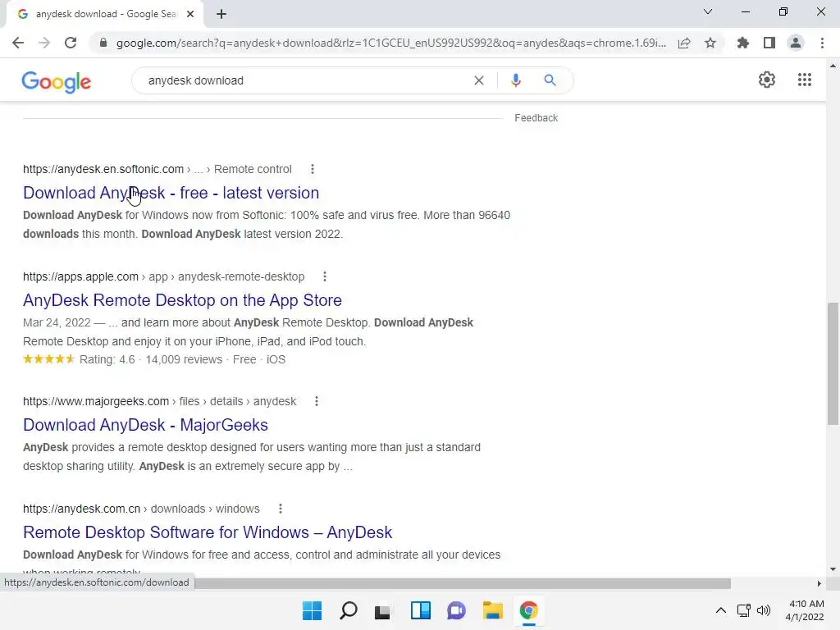Open Chrome three-dot menu
The image size is (840, 630).
(822, 43)
